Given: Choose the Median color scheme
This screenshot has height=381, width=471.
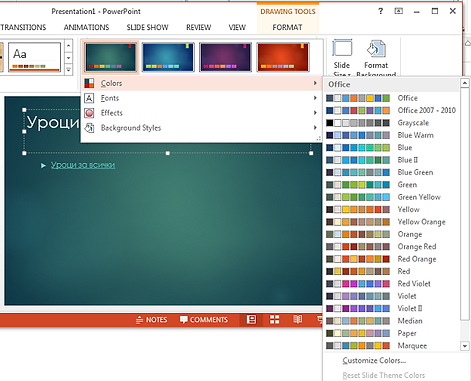Looking at the screenshot, I should [392, 321].
